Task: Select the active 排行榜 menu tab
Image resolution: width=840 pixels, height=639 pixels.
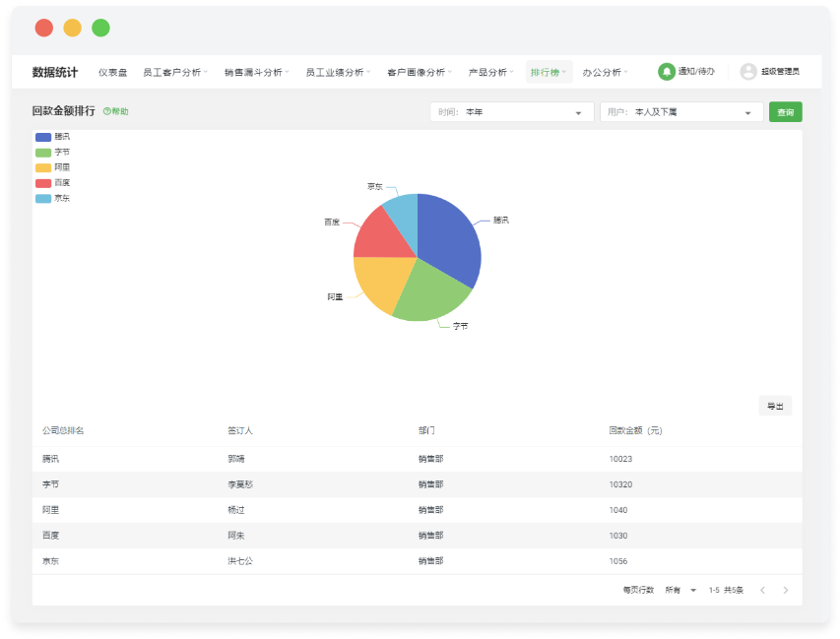Action: [549, 72]
